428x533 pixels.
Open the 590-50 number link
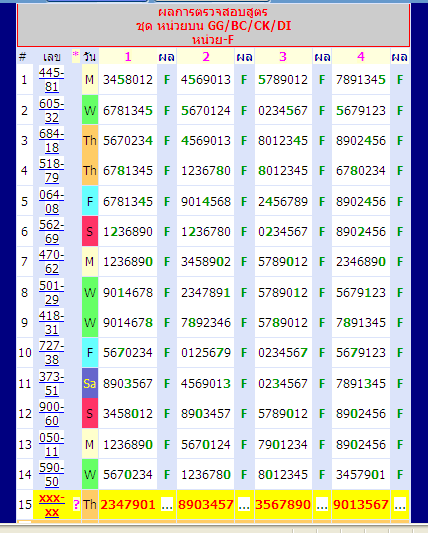(x=51, y=475)
